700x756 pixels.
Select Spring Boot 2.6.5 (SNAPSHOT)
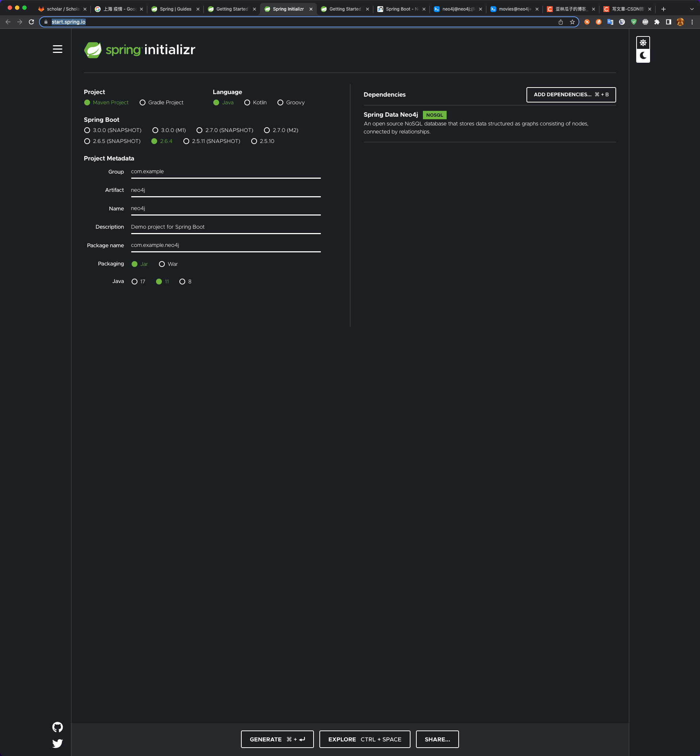point(112,141)
